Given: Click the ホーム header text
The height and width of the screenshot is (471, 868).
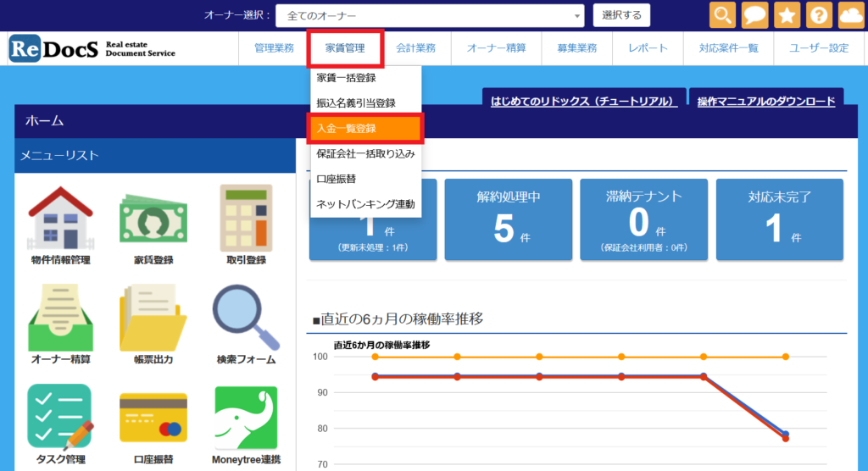Looking at the screenshot, I should pos(44,120).
